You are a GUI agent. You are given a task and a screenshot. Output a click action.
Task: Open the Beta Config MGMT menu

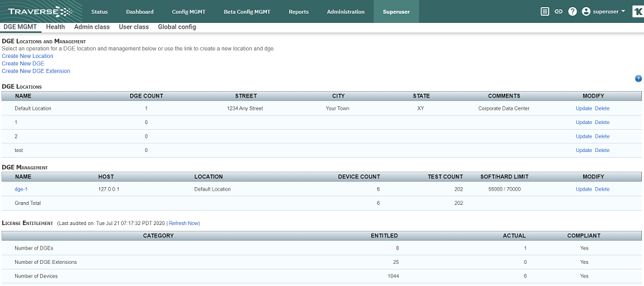click(x=247, y=11)
